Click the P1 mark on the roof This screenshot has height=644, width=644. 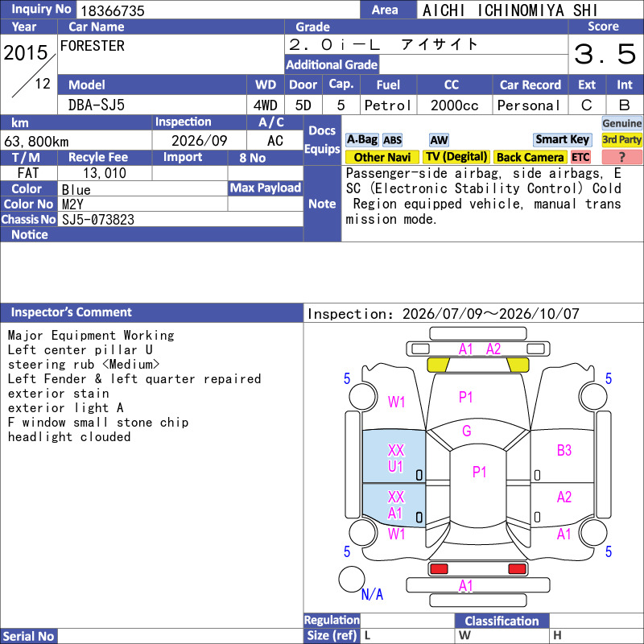(479, 472)
